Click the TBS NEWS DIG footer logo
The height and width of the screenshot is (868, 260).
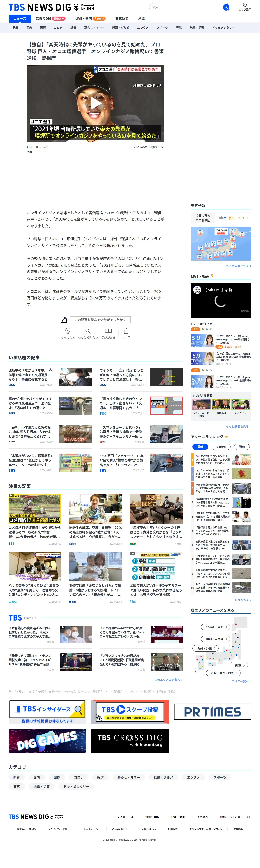click(36, 817)
